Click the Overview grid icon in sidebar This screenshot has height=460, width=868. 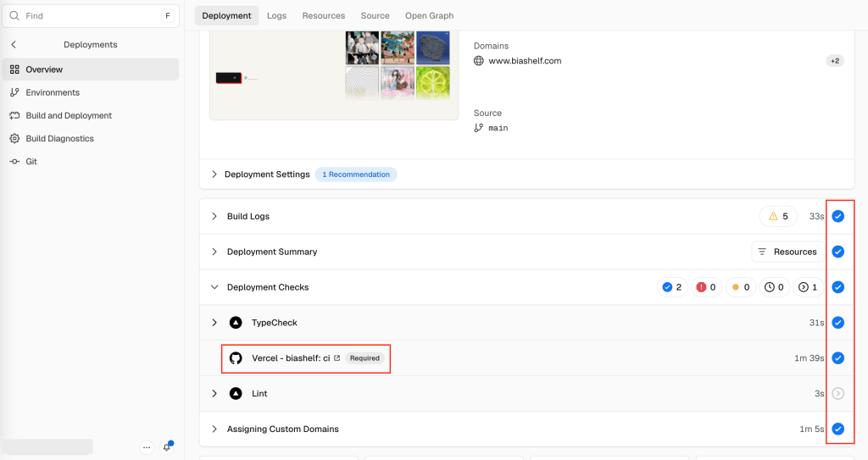(x=14, y=69)
